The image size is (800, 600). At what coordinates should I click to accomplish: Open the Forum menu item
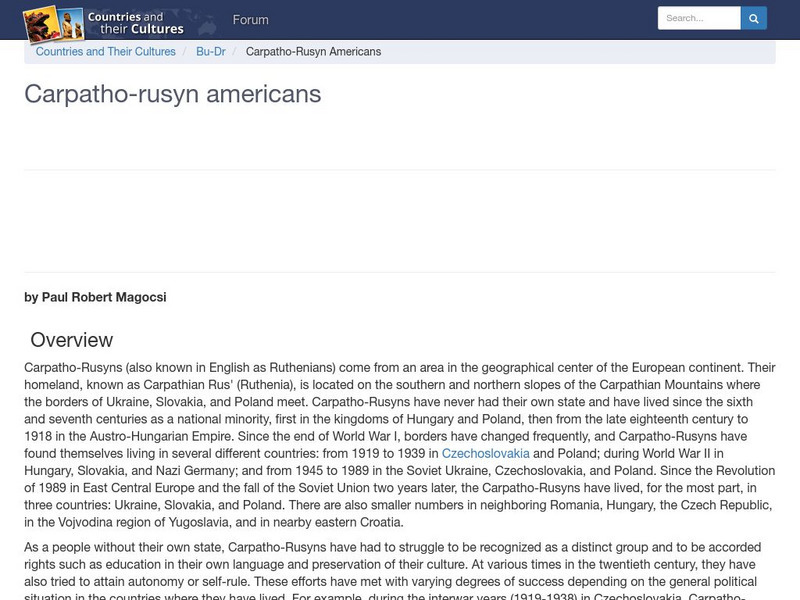pyautogui.click(x=251, y=19)
